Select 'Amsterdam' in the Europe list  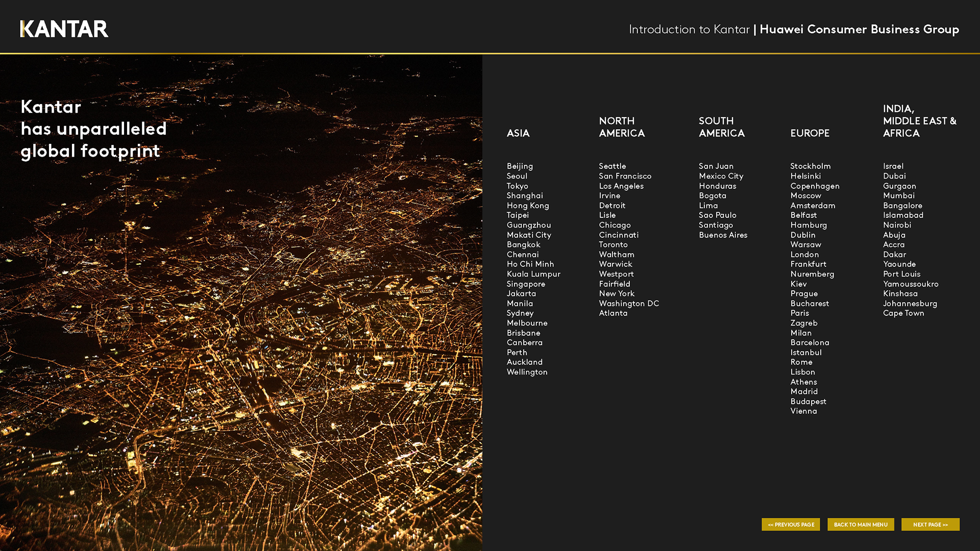pos(813,206)
